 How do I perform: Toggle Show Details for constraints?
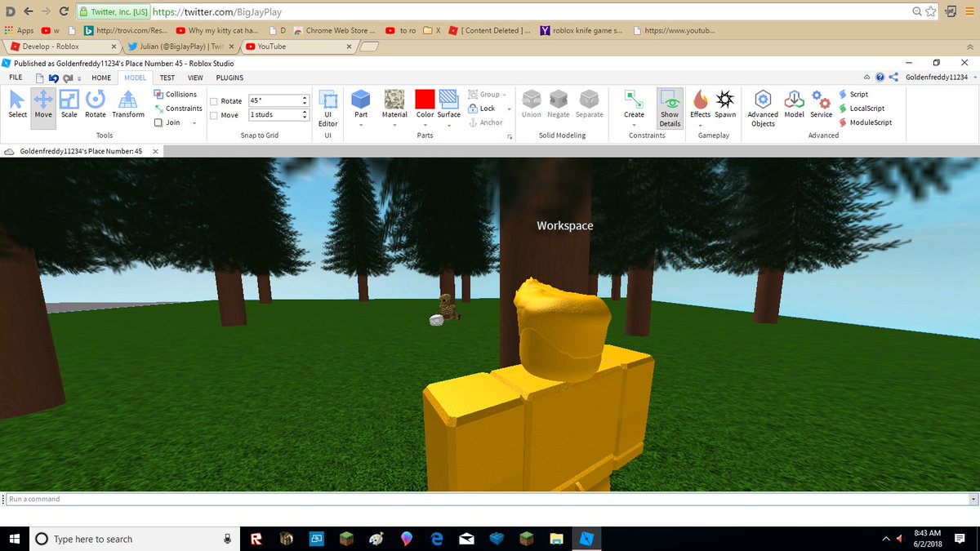point(670,109)
